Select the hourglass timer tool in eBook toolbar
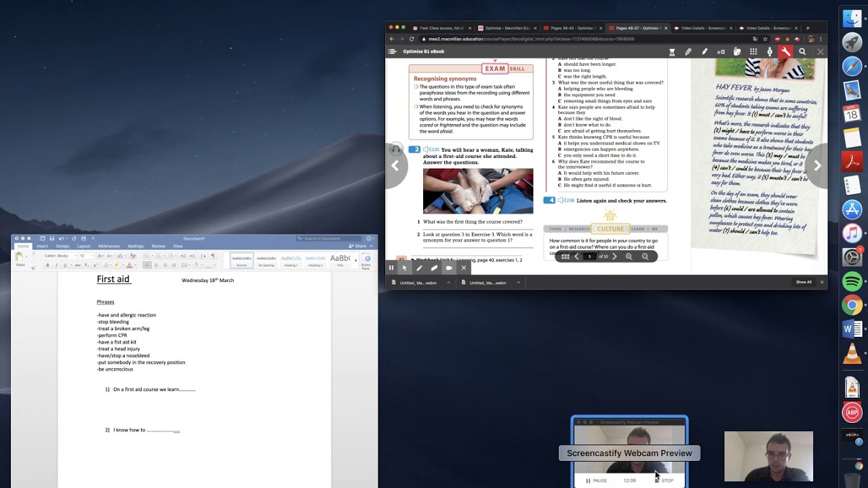The image size is (868, 488). [672, 52]
